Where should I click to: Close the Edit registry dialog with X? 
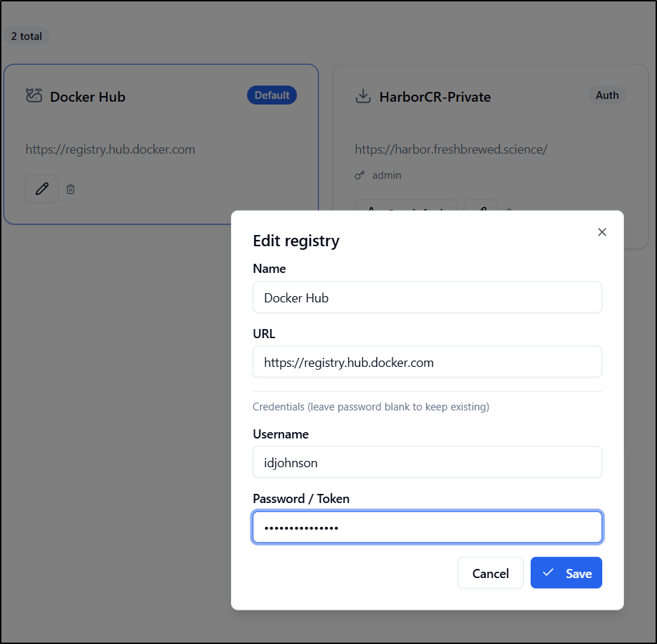pyautogui.click(x=602, y=232)
